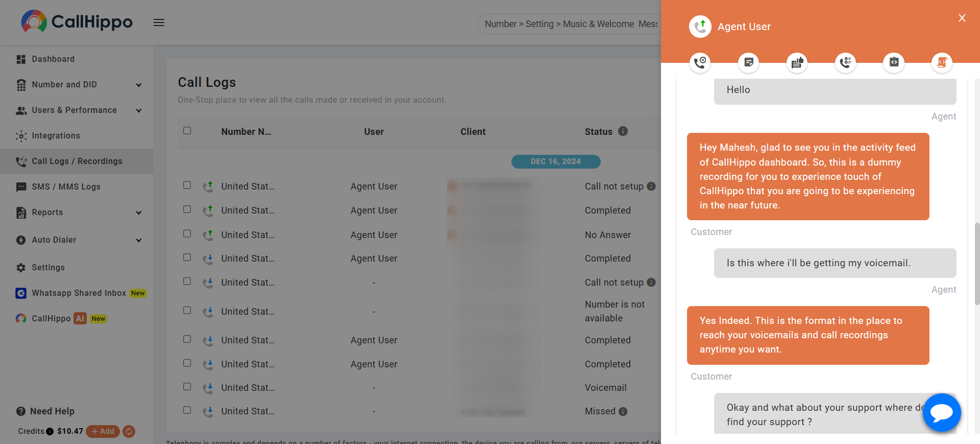The height and width of the screenshot is (444, 980).
Task: Select Call Logs / Recordings menu item
Action: 77,161
